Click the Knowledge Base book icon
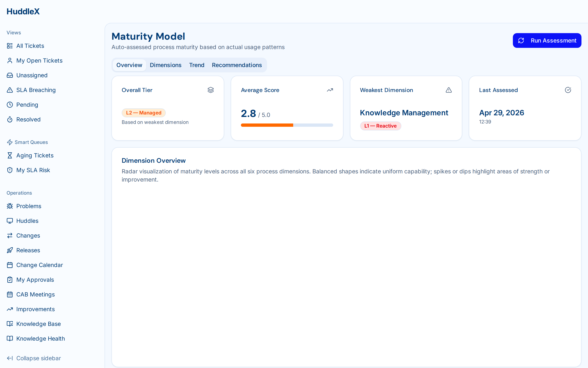Image resolution: width=588 pixels, height=368 pixels. pyautogui.click(x=10, y=324)
